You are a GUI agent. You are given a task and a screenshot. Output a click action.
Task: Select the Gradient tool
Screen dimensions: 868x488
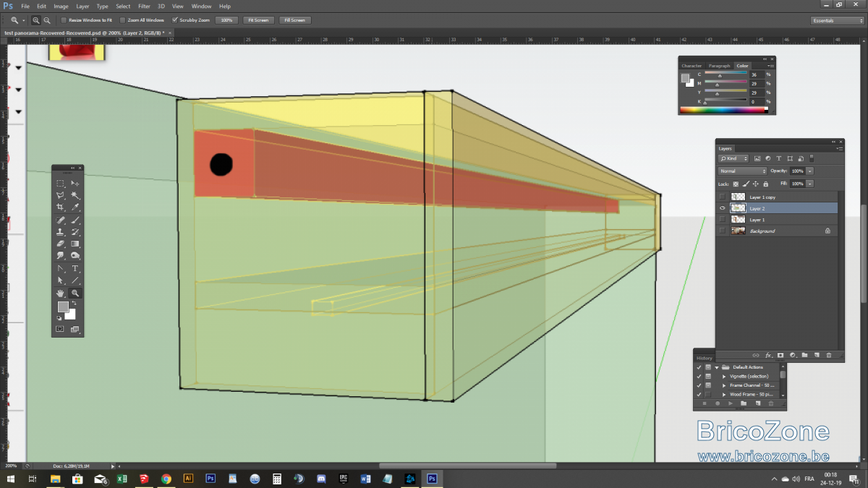coord(75,244)
